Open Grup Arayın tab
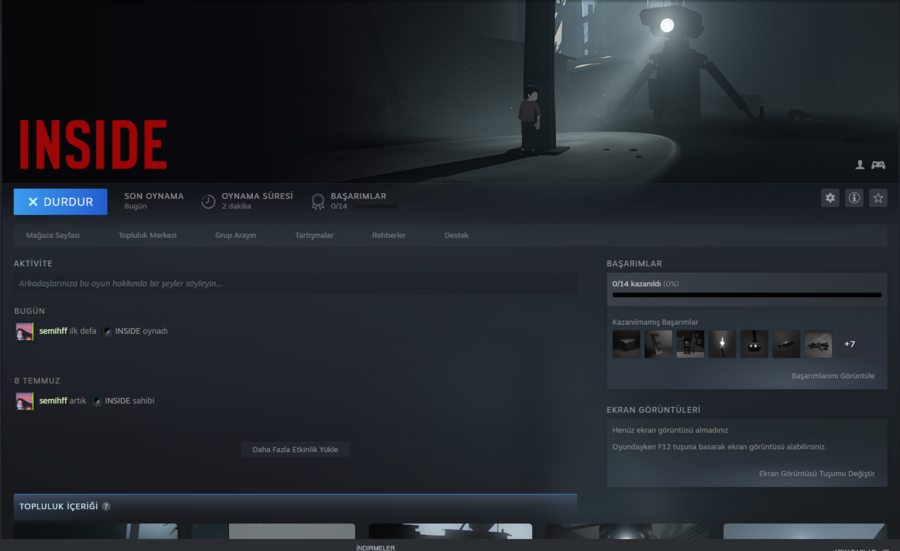This screenshot has width=900, height=551. pyautogui.click(x=235, y=235)
